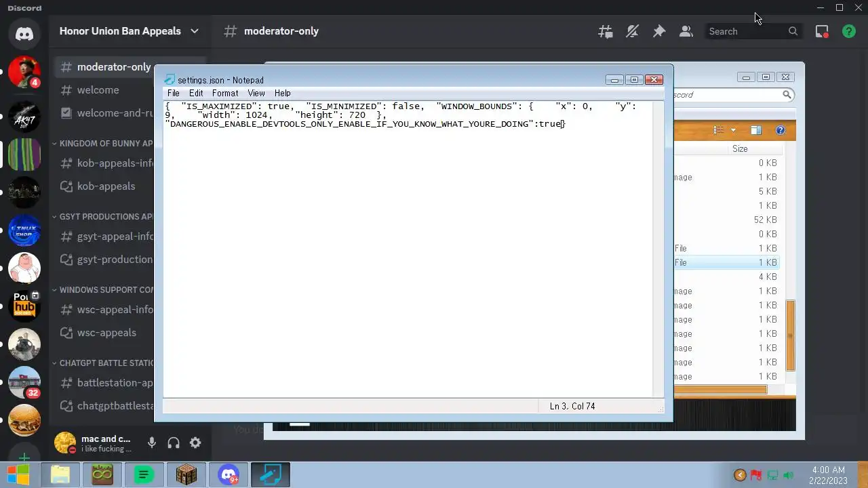
Task: Open Explorer help icon
Action: click(x=780, y=130)
